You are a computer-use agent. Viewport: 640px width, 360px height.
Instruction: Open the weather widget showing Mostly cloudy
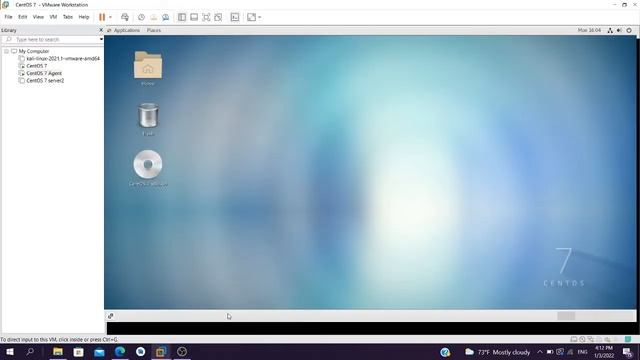coord(498,352)
